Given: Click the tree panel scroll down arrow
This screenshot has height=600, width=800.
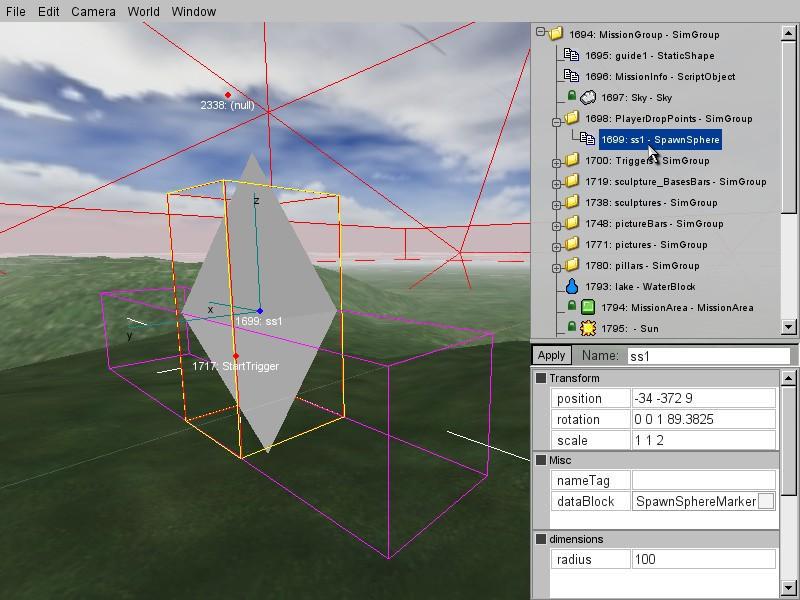Looking at the screenshot, I should 789,327.
